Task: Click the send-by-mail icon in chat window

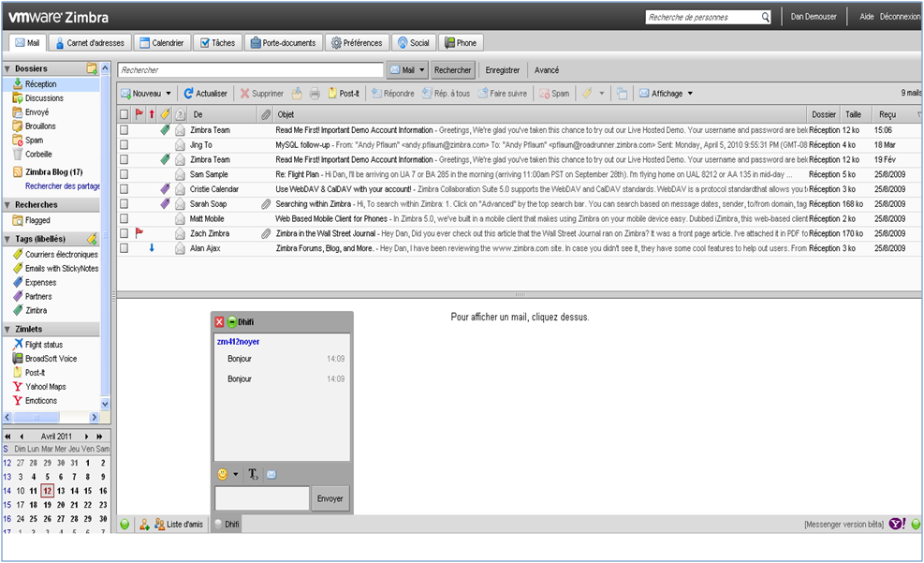Action: click(271, 474)
